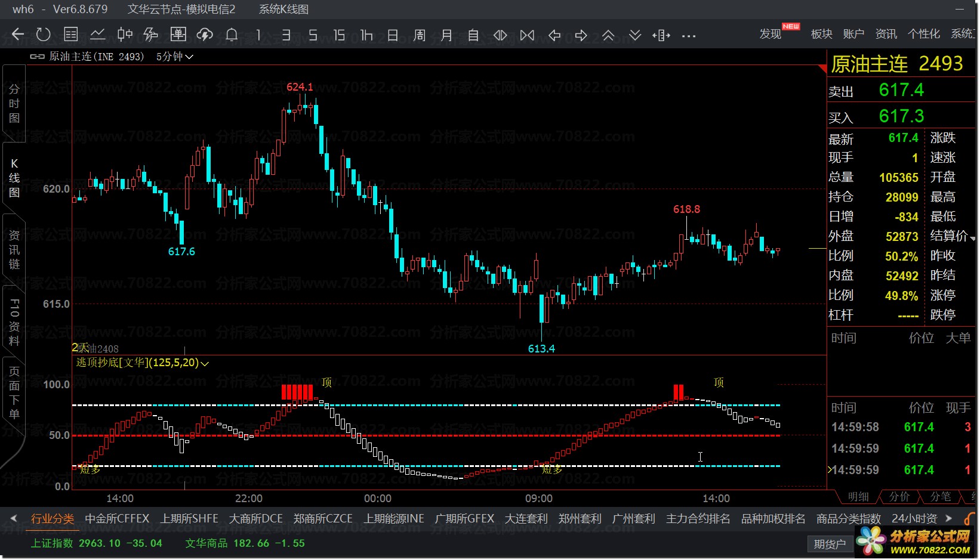Select the 3-minute period button

(x=286, y=35)
